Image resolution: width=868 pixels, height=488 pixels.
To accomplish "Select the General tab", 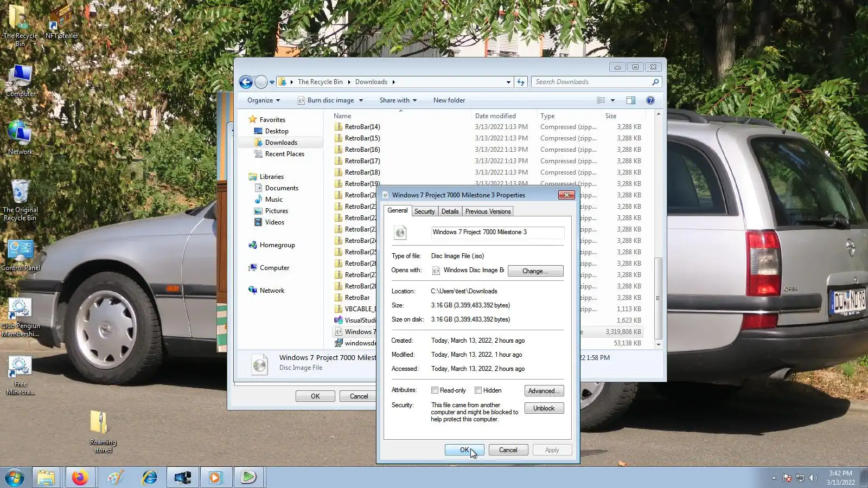I will [x=398, y=211].
